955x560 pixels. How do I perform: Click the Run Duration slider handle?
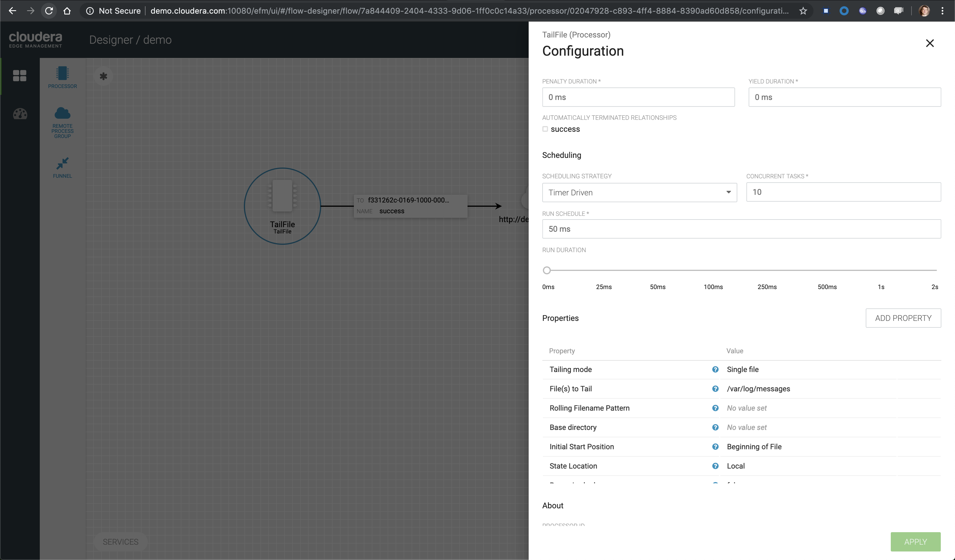coord(547,270)
